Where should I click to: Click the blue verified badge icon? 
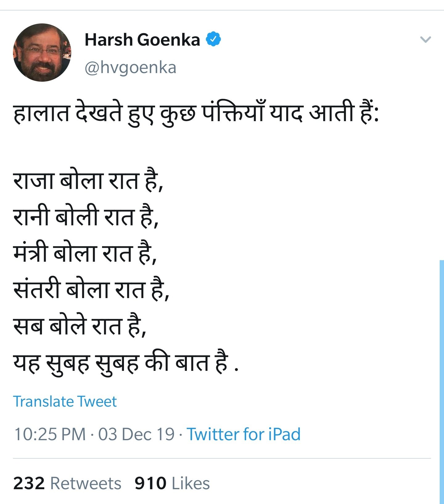(x=213, y=39)
